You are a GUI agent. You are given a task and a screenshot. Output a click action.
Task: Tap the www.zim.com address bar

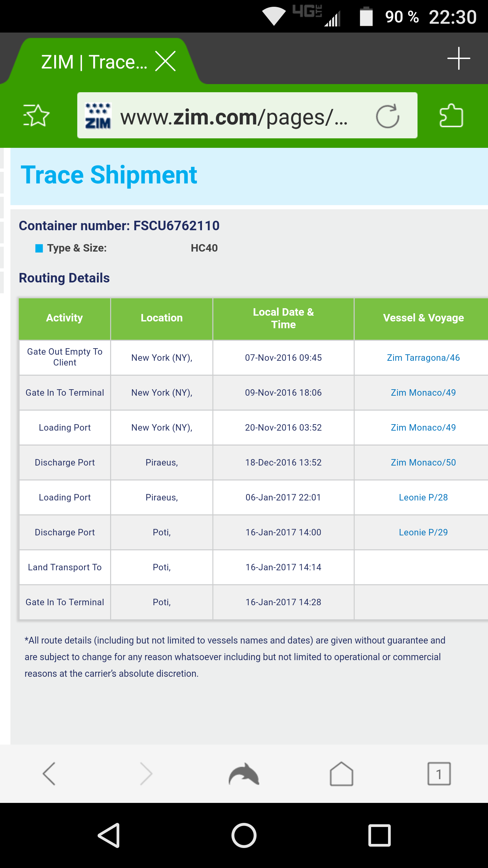(x=234, y=117)
